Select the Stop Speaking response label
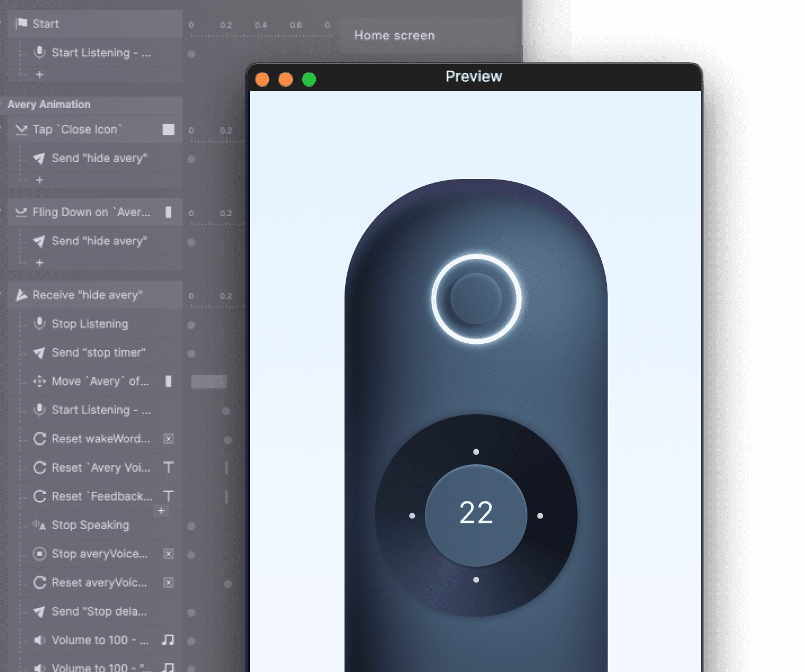805x672 pixels. coord(91,525)
